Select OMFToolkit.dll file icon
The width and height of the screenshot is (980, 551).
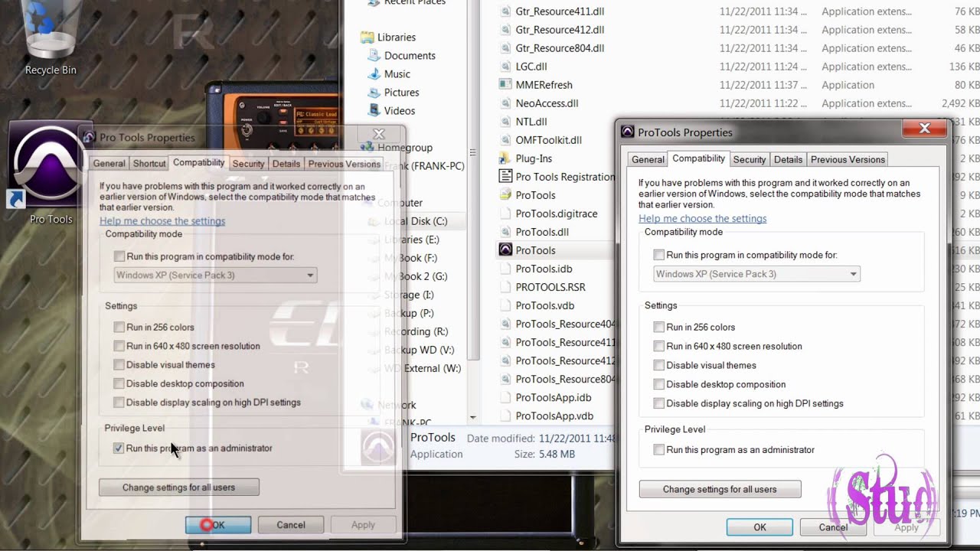[505, 140]
